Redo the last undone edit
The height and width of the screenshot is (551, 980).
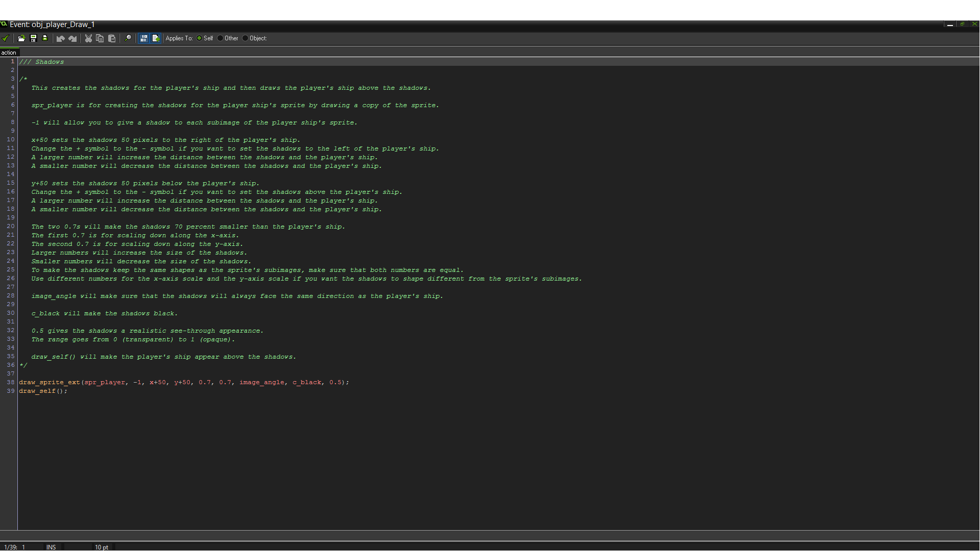(x=72, y=38)
